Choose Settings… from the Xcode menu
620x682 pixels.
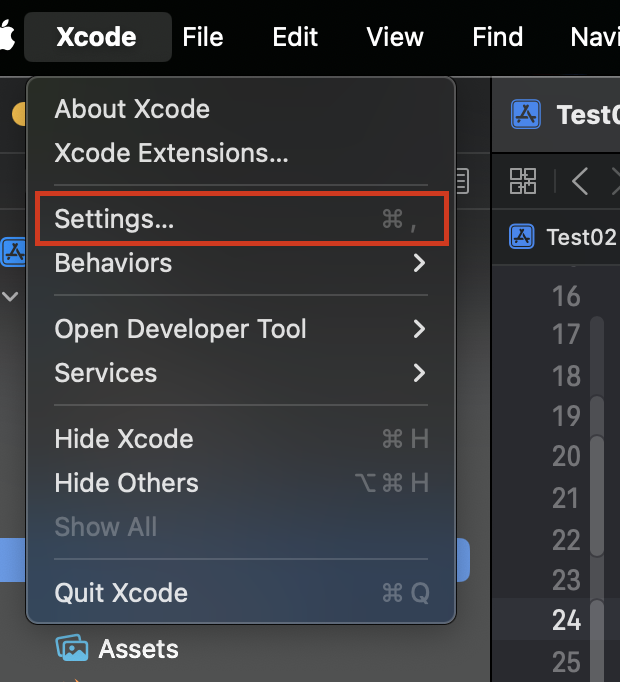[241, 219]
